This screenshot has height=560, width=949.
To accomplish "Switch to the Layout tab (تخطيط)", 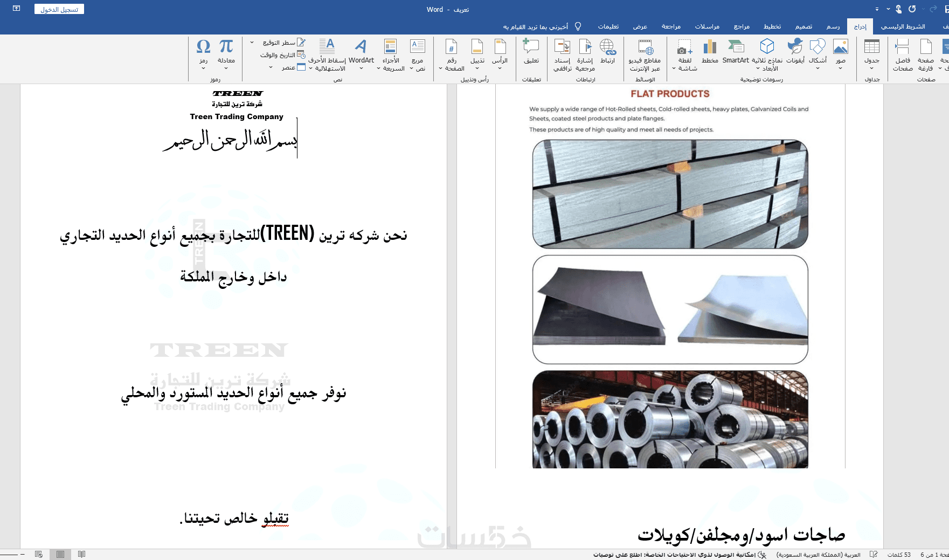I will 772,26.
